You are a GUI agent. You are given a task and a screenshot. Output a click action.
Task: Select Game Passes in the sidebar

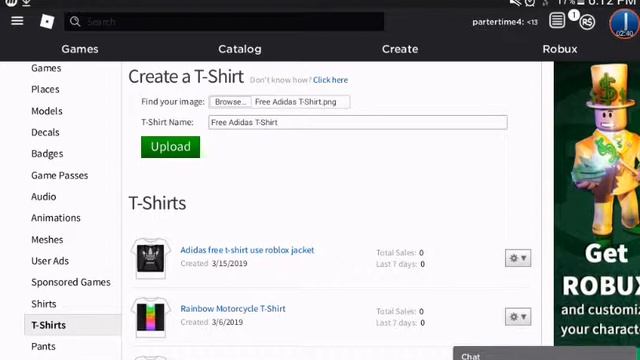click(60, 176)
